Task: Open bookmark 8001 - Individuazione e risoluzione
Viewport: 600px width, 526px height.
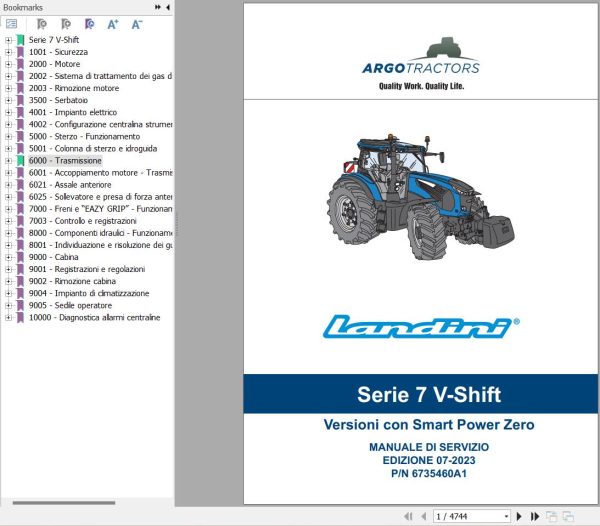Action: tap(100, 245)
